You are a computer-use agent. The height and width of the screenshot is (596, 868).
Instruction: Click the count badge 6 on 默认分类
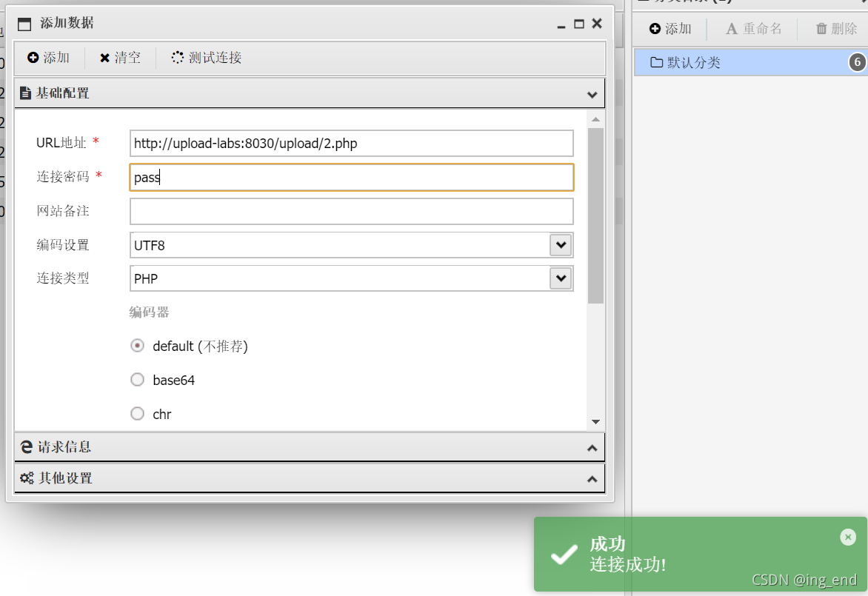858,62
